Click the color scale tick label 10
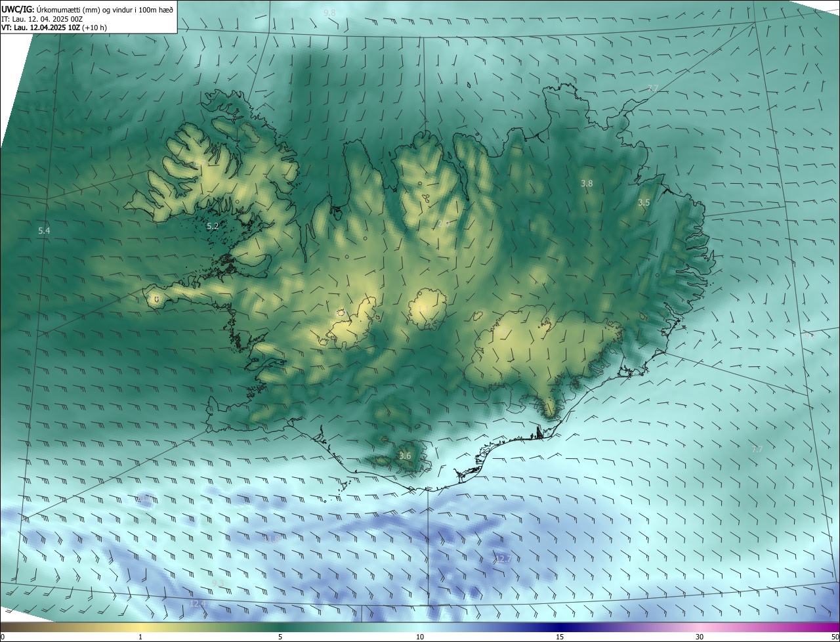Screen dimensions: 840x642 pyautogui.click(x=420, y=637)
